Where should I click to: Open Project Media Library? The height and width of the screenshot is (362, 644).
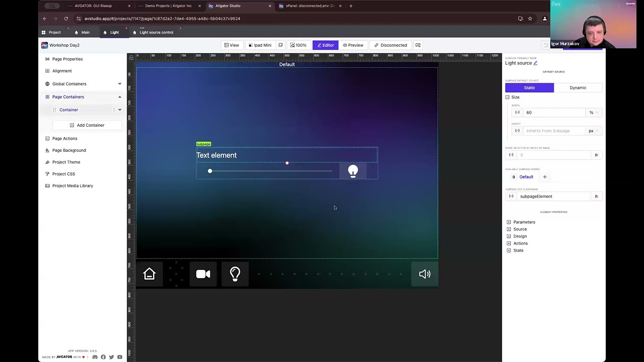point(72,186)
